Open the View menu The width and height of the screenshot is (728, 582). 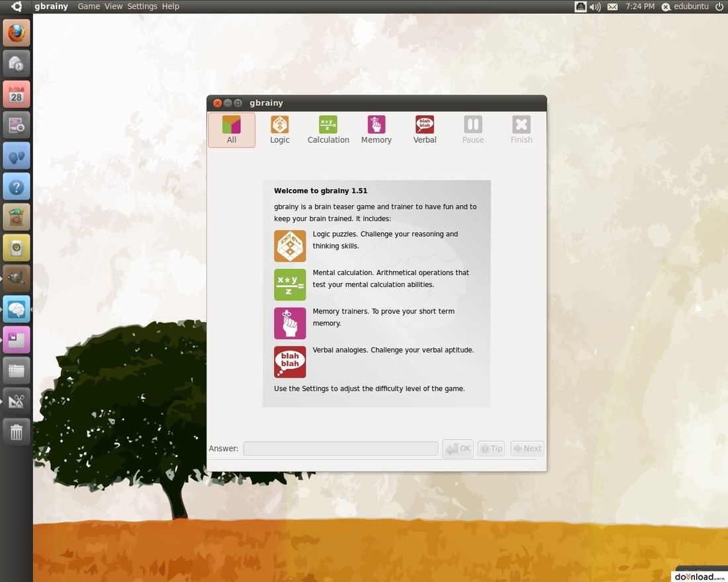pos(113,7)
